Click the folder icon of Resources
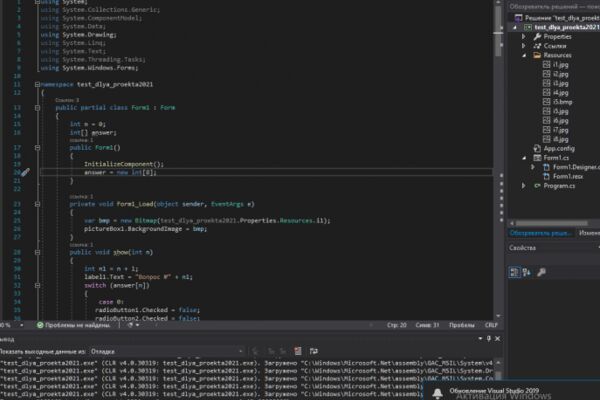 [537, 55]
